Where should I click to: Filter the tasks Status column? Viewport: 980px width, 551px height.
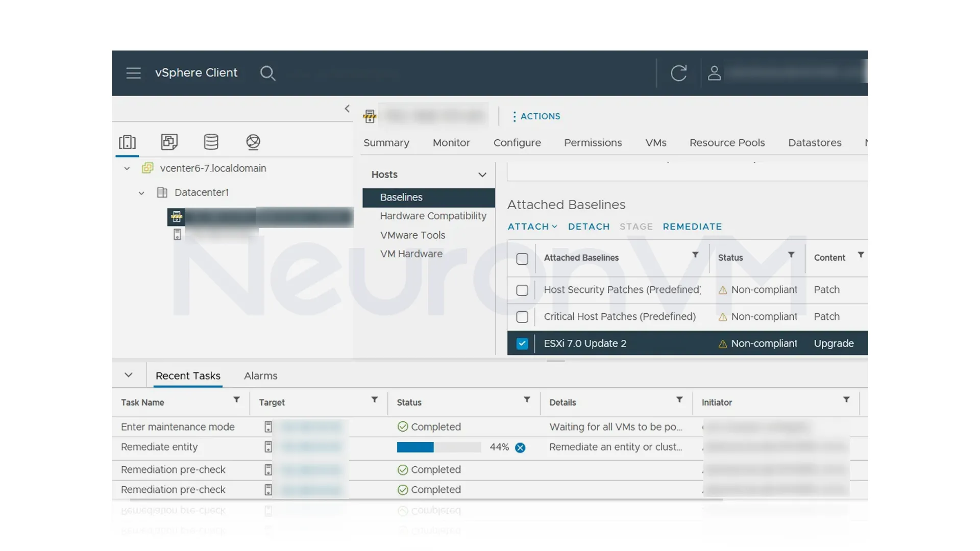tap(527, 399)
